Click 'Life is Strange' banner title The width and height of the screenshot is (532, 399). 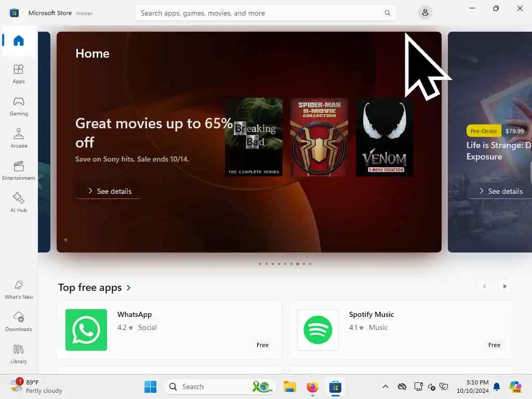point(499,151)
